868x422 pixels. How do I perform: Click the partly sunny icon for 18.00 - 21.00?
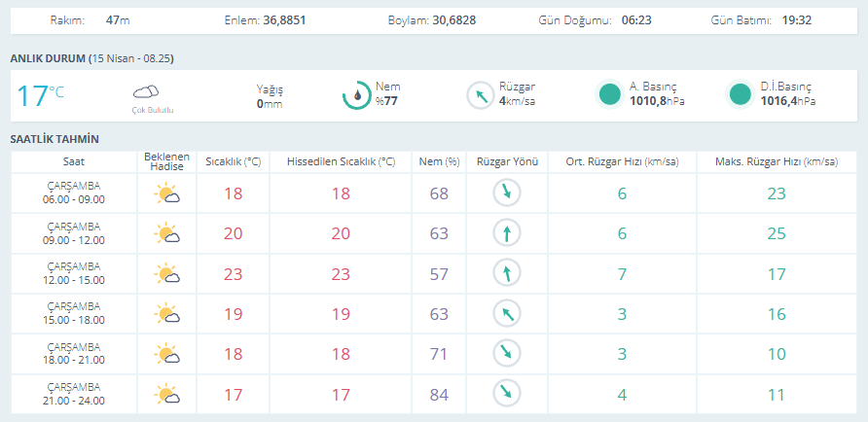(x=167, y=354)
